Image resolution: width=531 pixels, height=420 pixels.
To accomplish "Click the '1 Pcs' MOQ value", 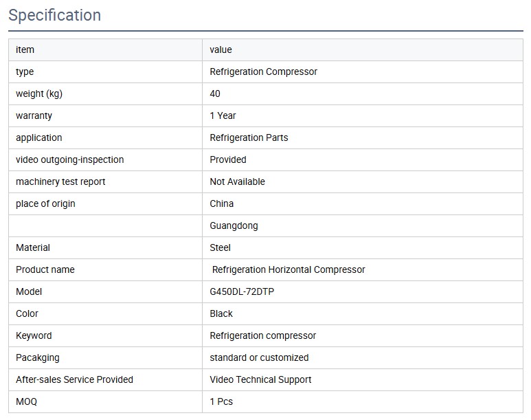I will coord(221,402).
